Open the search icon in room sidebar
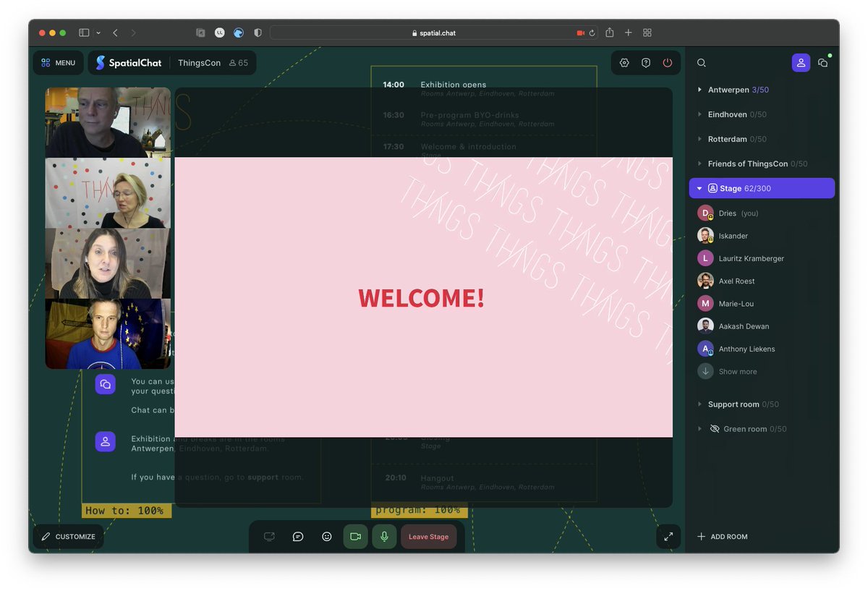 pos(702,63)
